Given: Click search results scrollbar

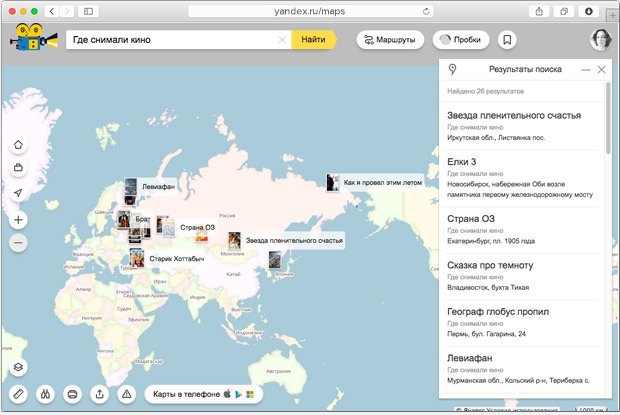Looking at the screenshot, I should (608, 119).
